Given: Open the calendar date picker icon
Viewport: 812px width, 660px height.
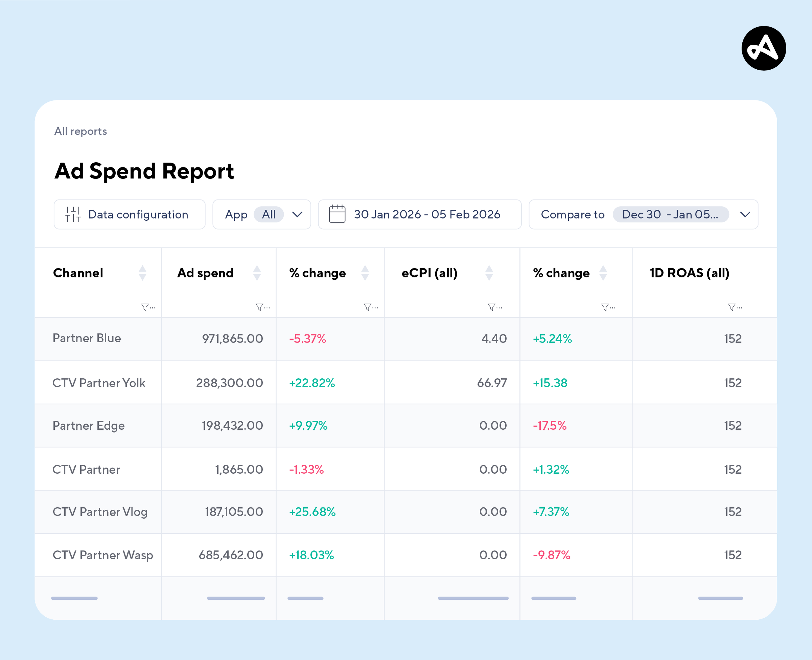Looking at the screenshot, I should click(338, 215).
